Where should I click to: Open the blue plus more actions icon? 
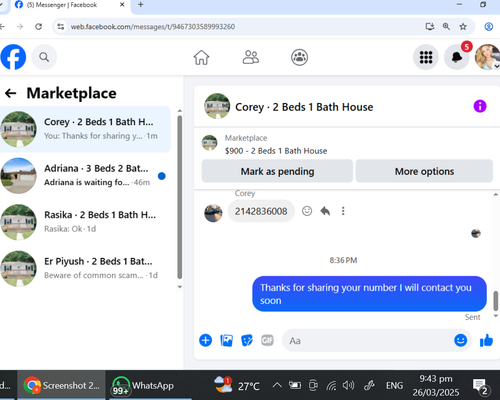[x=205, y=340]
